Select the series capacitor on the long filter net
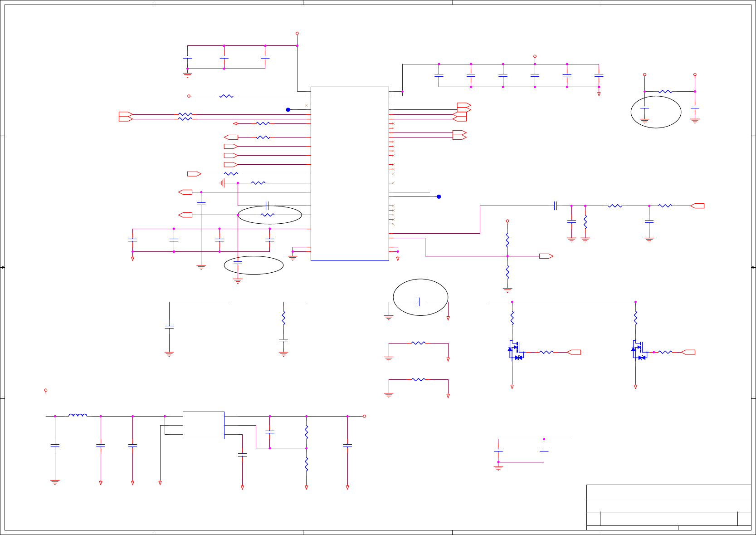Viewport: 756px width, 535px height. pos(556,206)
